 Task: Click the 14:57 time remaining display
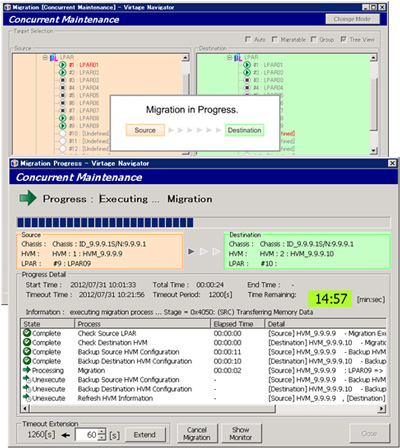click(x=330, y=299)
